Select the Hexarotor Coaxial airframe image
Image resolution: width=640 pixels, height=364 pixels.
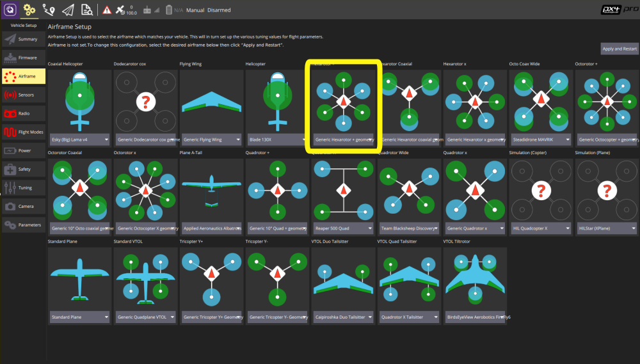(x=410, y=101)
